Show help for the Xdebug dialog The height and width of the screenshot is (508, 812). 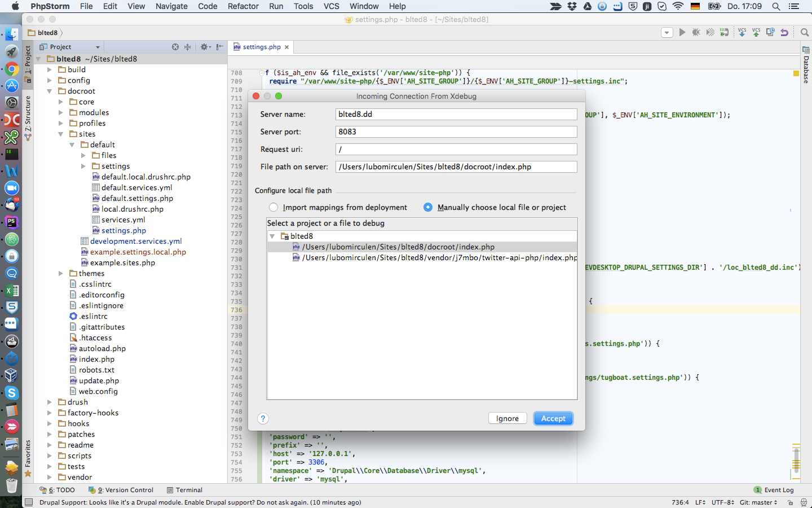coord(263,418)
